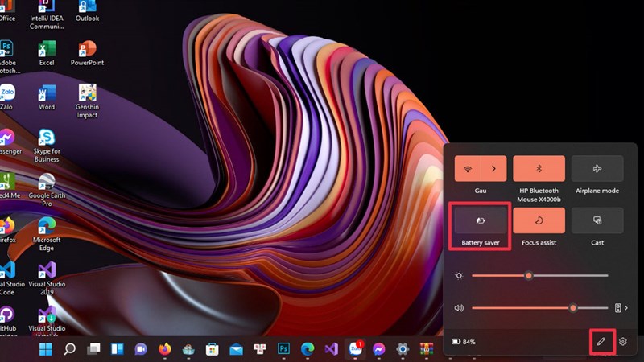Select the Excel desktop icon

(x=47, y=53)
